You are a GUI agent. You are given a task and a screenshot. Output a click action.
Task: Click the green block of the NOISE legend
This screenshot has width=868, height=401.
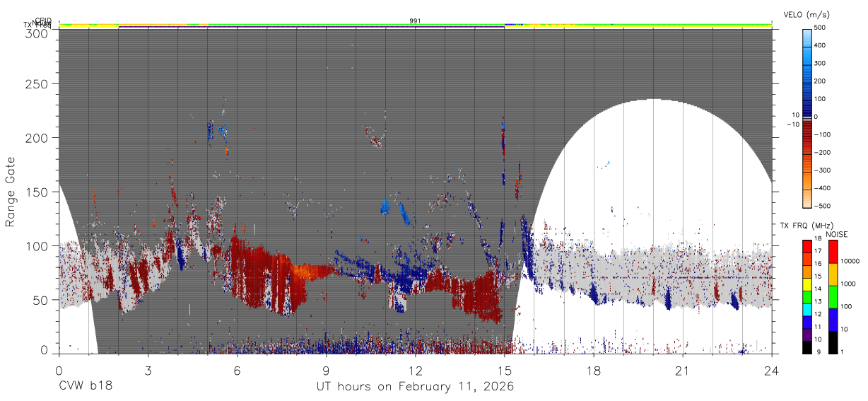(x=833, y=297)
